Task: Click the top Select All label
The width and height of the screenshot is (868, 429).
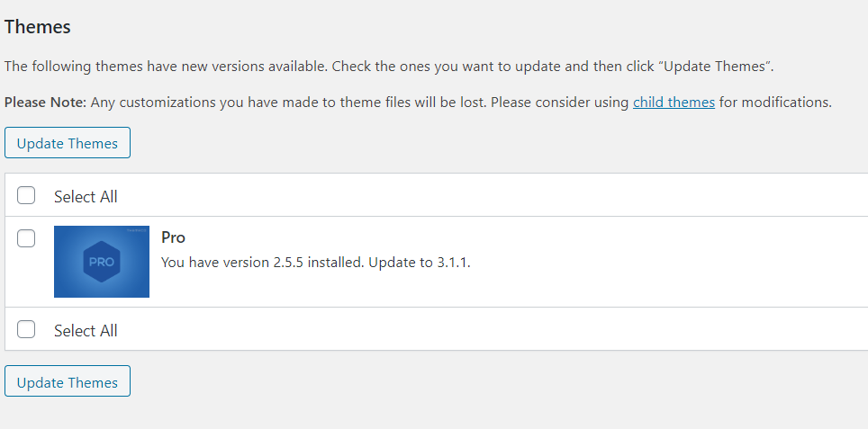Action: point(86,196)
